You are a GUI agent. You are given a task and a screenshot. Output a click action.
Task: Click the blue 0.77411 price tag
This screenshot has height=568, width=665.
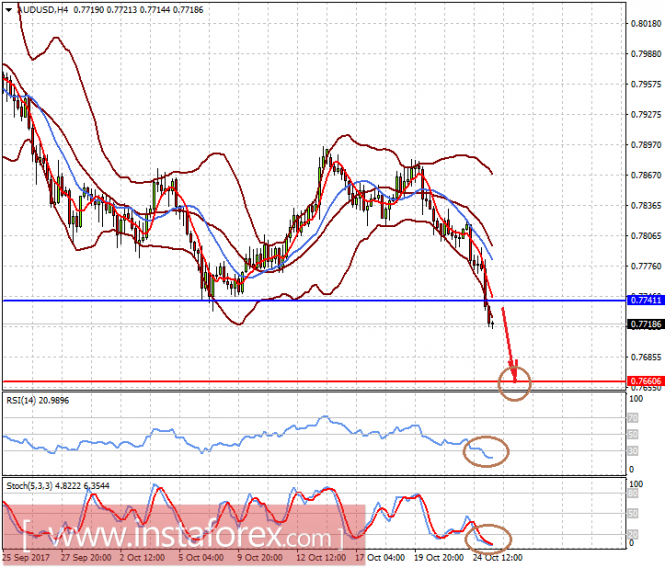click(x=643, y=300)
